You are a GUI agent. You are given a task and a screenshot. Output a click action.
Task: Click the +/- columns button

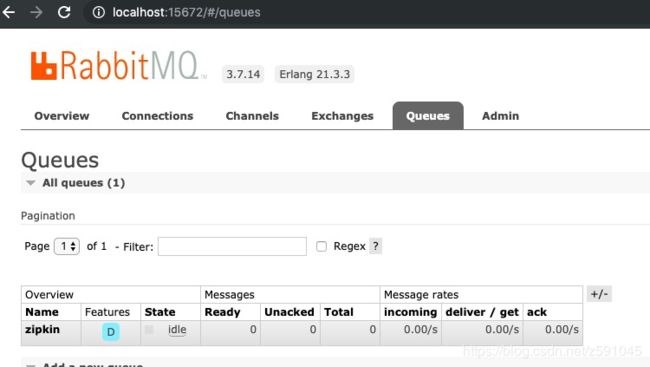click(599, 294)
